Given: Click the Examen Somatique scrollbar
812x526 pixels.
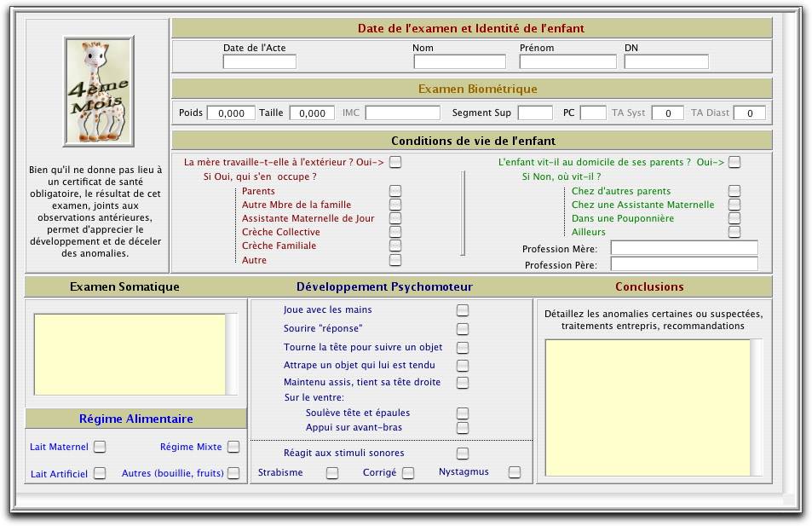Looking at the screenshot, I should tap(232, 355).
